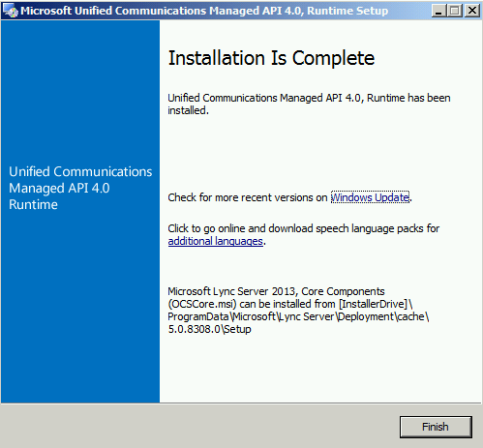Image resolution: width=483 pixels, height=448 pixels.
Task: Minimize the Runtime Setup window
Action: coord(438,11)
